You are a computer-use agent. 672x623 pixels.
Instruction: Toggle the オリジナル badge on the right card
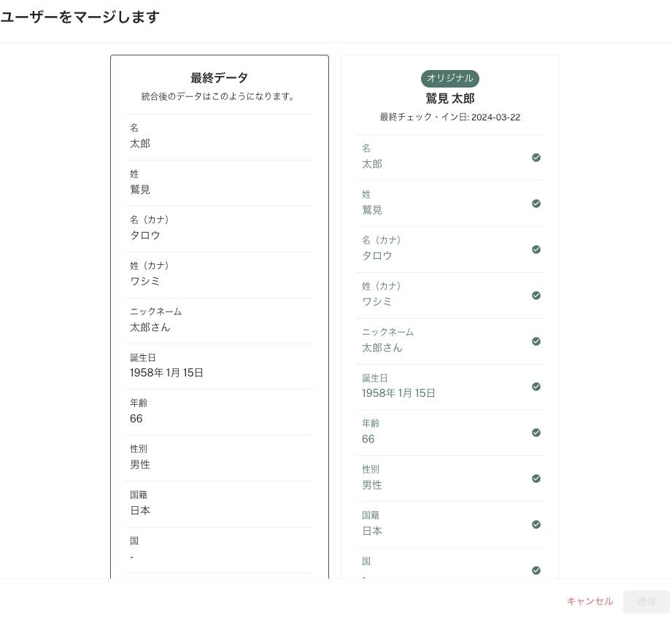click(x=449, y=79)
